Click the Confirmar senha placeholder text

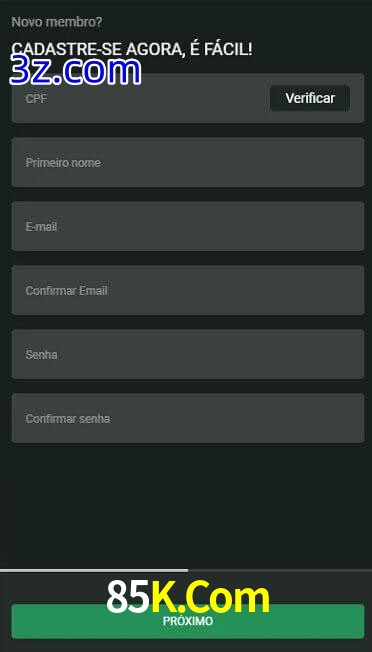[x=68, y=419]
